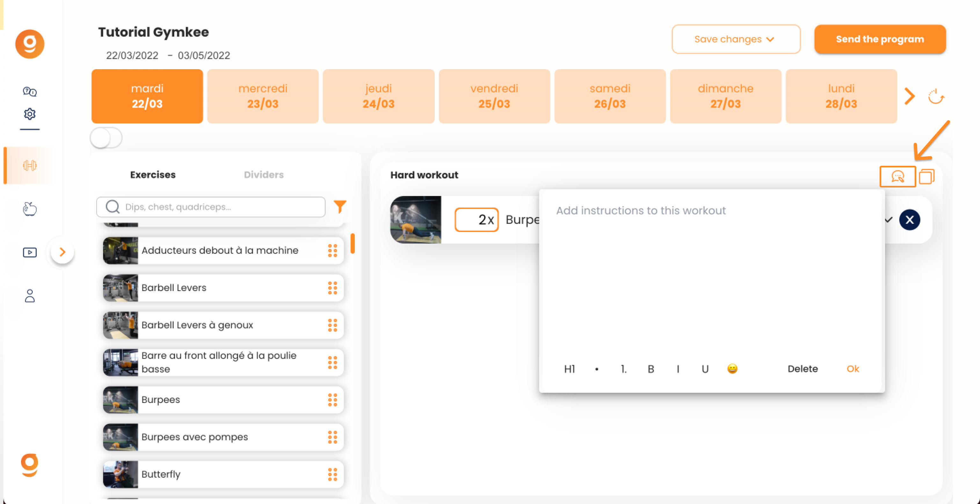Toggle the switch below mardi 22/03
This screenshot has width=980, height=504.
click(x=106, y=138)
